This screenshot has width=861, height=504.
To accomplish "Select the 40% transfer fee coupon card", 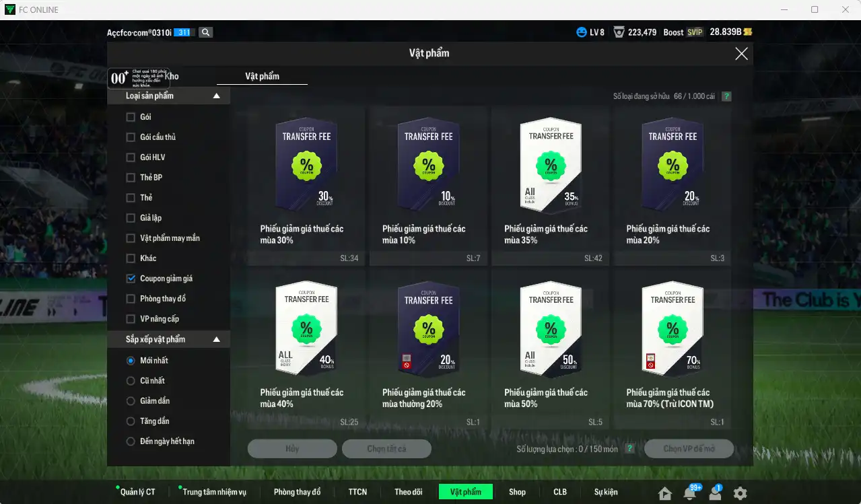I will pyautogui.click(x=306, y=349).
